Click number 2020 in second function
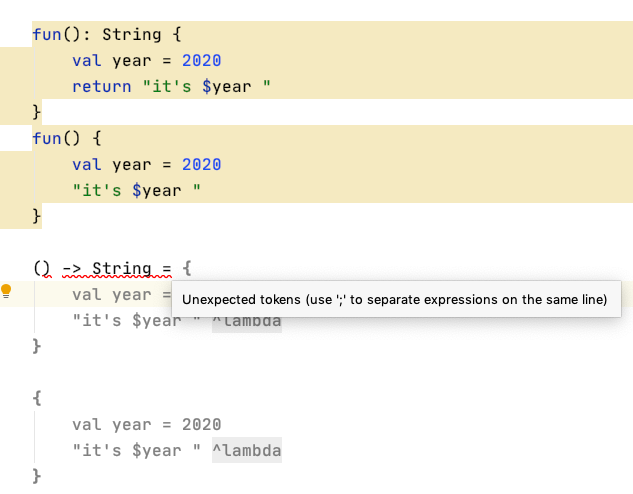Image resolution: width=633 pixels, height=494 pixels. coord(201,164)
